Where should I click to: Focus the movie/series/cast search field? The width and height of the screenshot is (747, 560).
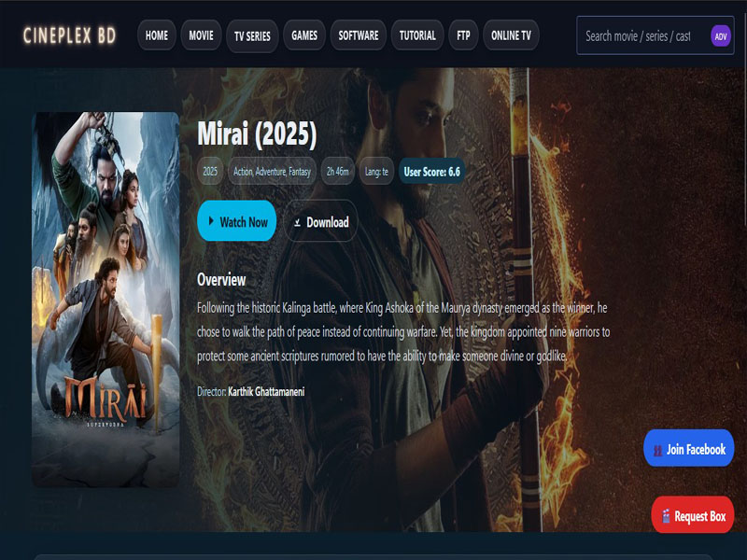pyautogui.click(x=642, y=35)
